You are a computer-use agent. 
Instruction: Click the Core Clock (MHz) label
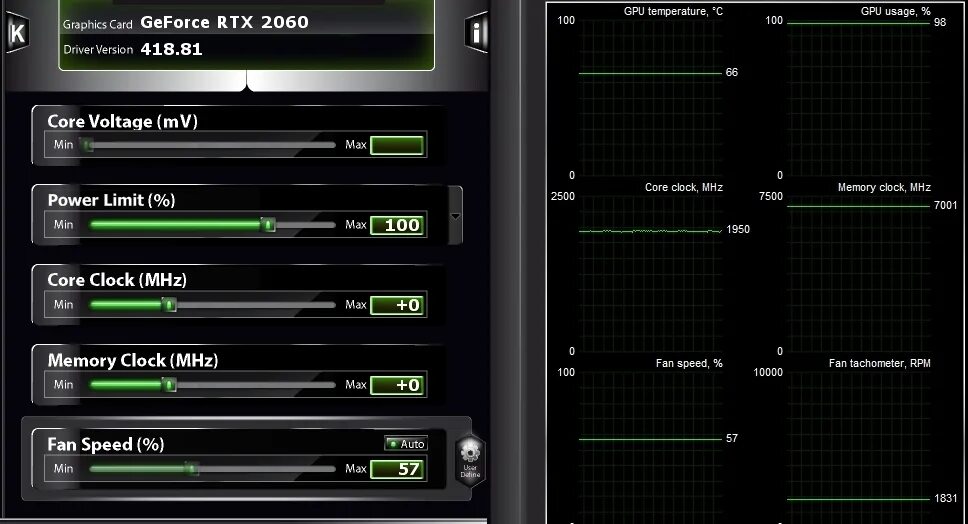pyautogui.click(x=117, y=280)
